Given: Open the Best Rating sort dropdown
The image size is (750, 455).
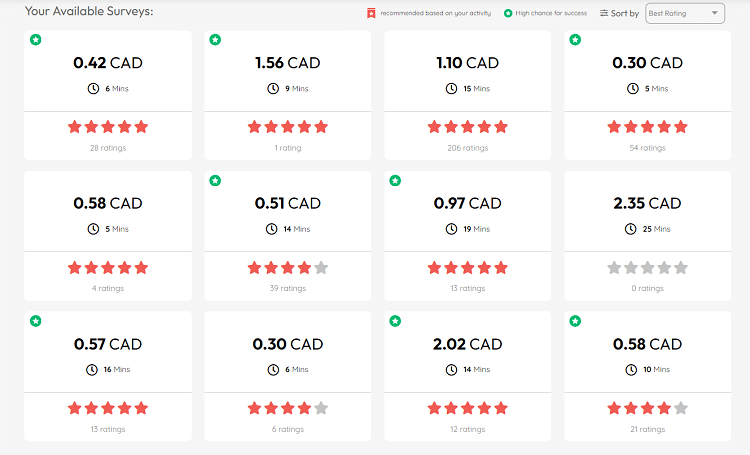Looking at the screenshot, I should tap(685, 13).
